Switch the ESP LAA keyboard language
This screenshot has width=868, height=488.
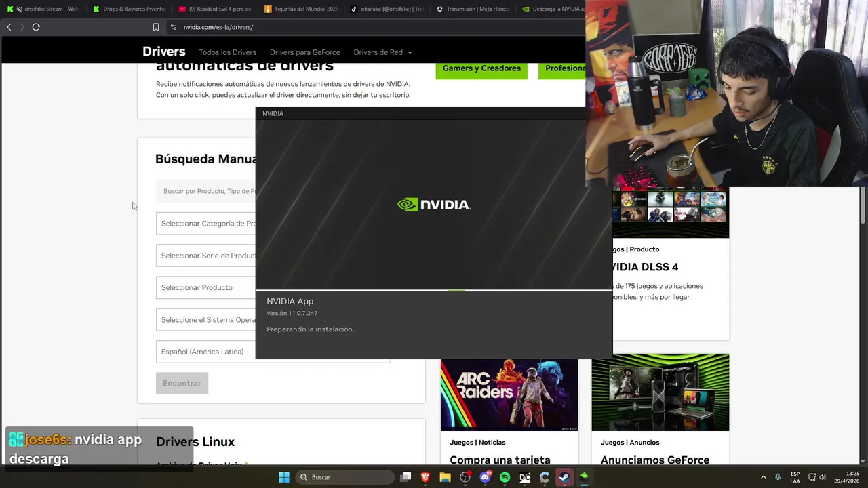point(795,477)
